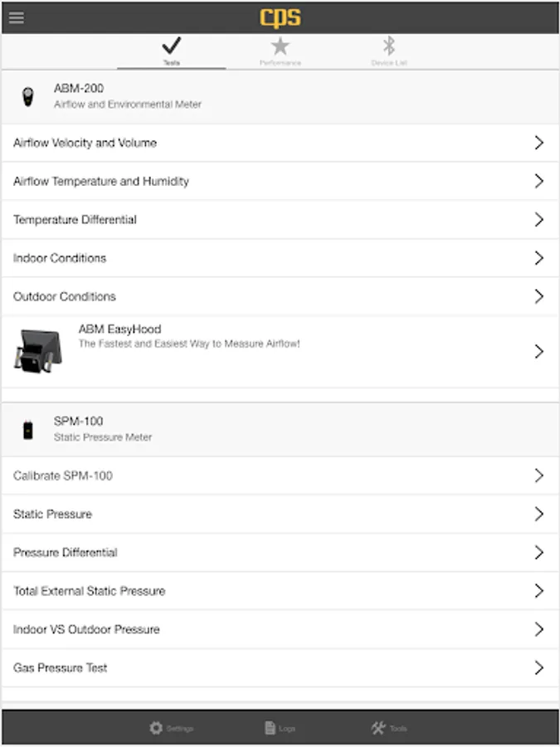The height and width of the screenshot is (747, 560).
Task: Open Airflow Temperature and Humidity test
Action: pyautogui.click(x=280, y=181)
